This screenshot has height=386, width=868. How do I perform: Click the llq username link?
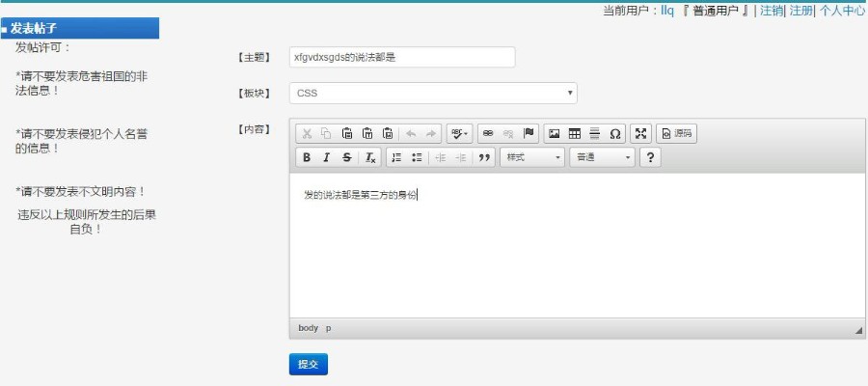[x=667, y=11]
